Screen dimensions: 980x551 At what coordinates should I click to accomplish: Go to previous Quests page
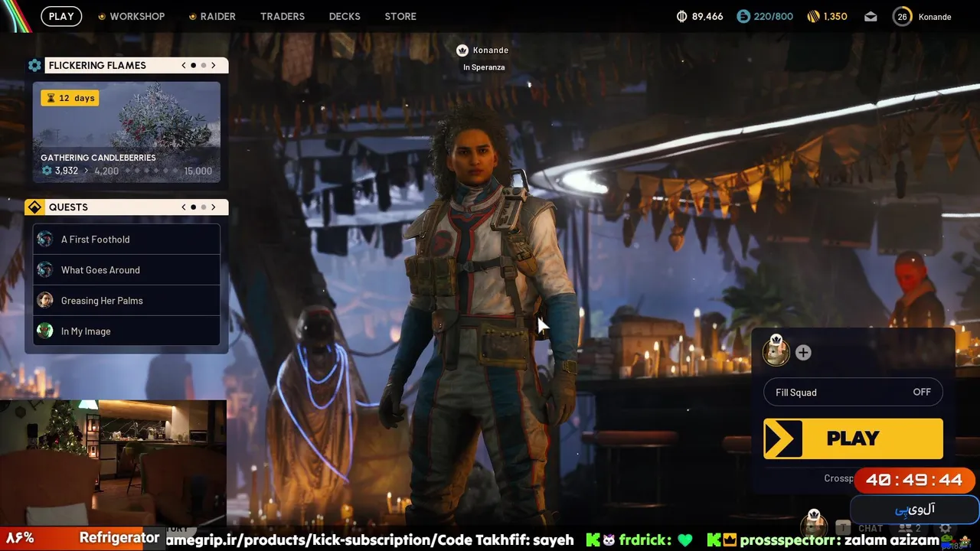click(184, 207)
